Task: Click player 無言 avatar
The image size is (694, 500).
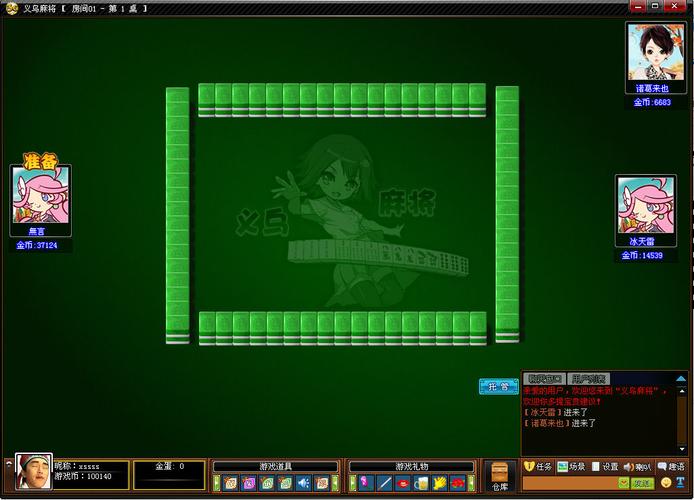Action: click(40, 194)
